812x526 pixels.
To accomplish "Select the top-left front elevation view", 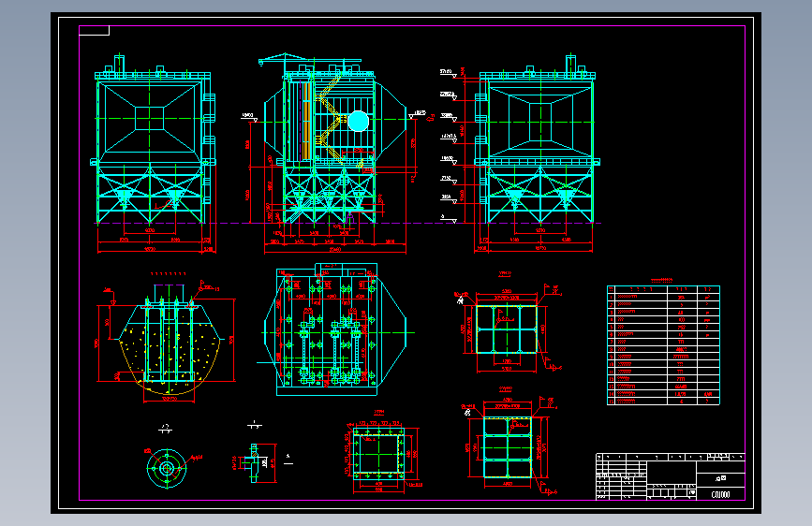I will coord(154,153).
